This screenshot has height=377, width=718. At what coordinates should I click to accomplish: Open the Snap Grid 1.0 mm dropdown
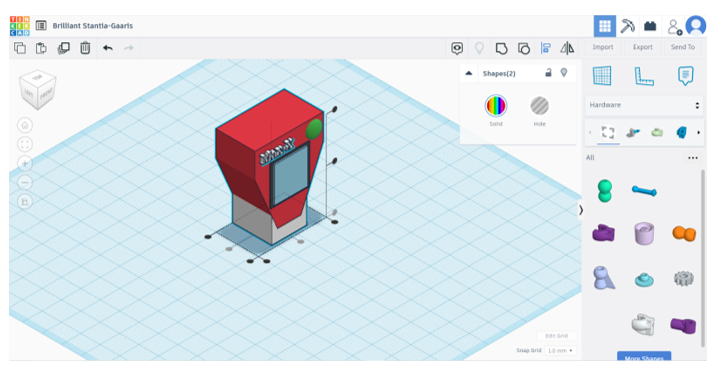(560, 350)
